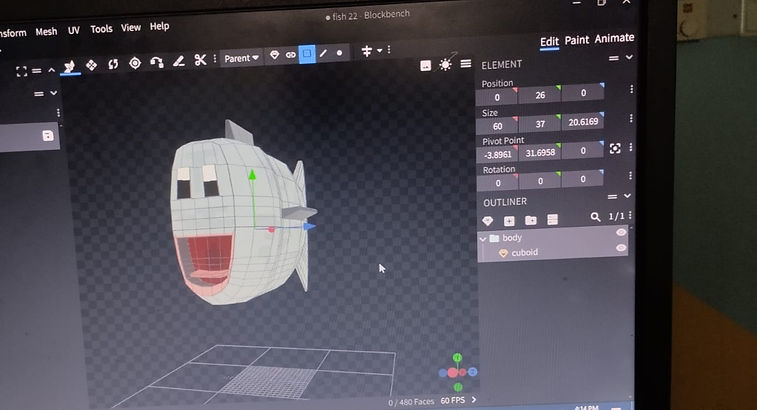757x410 pixels.
Task: Switch to Paint mode tab
Action: coord(577,40)
